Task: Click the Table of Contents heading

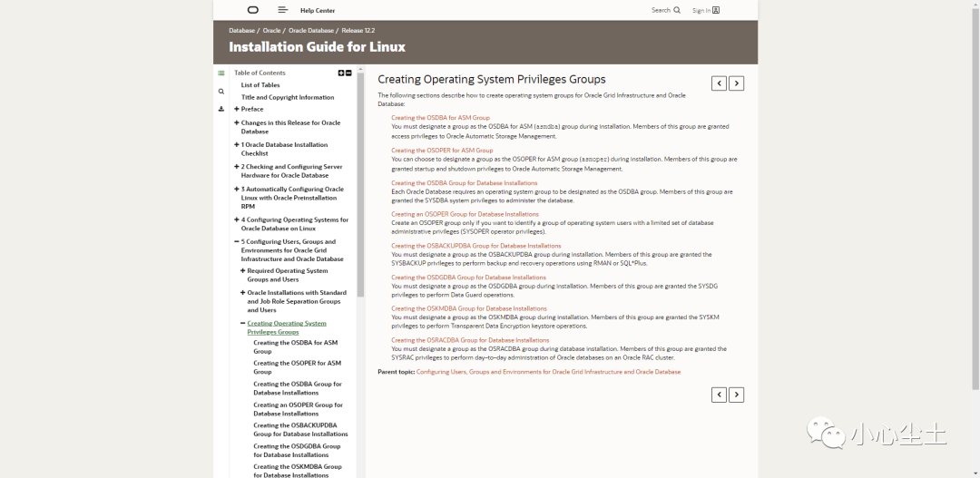Action: click(260, 73)
